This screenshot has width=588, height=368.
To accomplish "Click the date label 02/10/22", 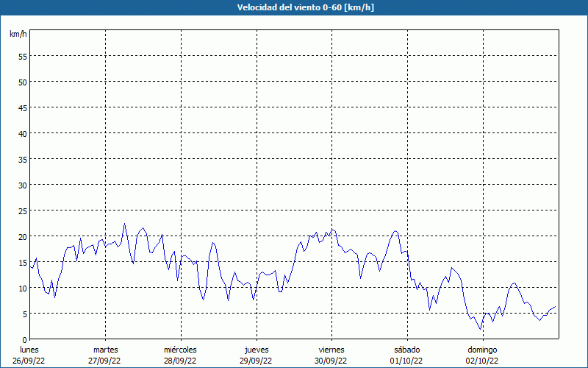I will point(482,361).
